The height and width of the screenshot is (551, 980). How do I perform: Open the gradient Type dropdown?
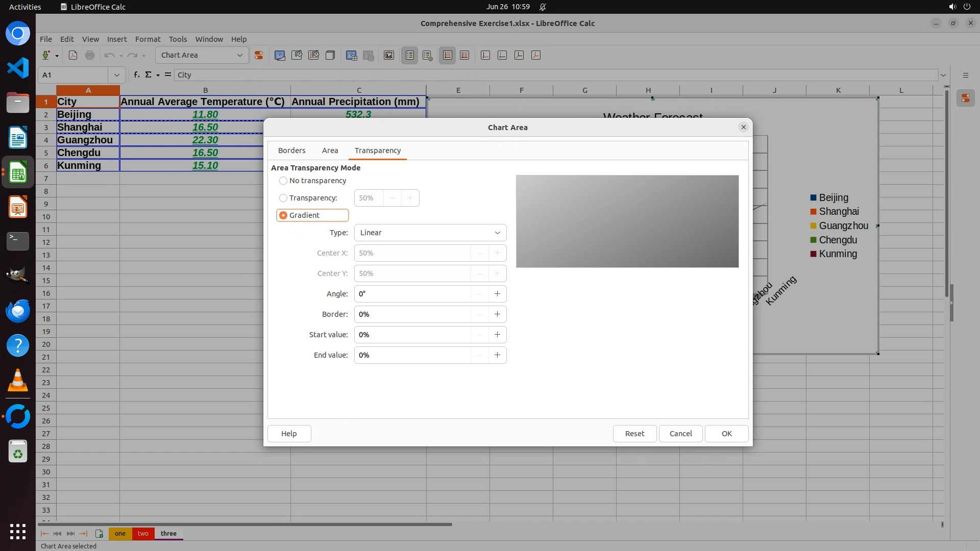pos(430,233)
